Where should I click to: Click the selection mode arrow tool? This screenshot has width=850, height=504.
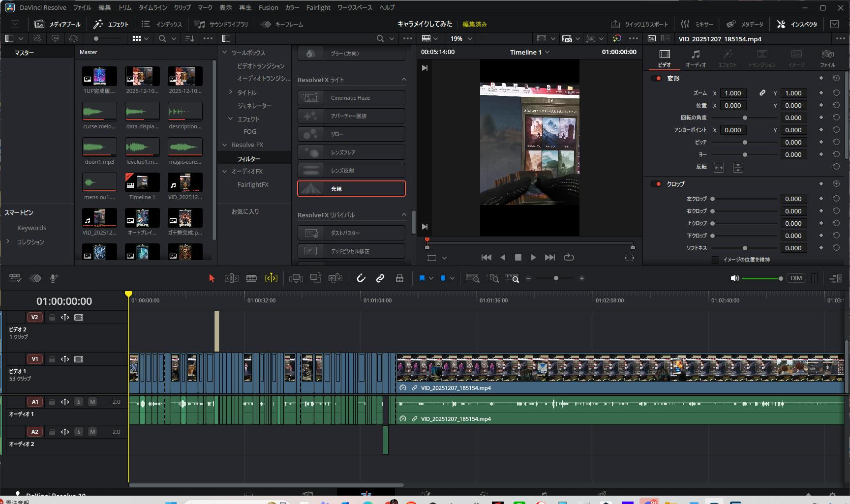pyautogui.click(x=212, y=278)
